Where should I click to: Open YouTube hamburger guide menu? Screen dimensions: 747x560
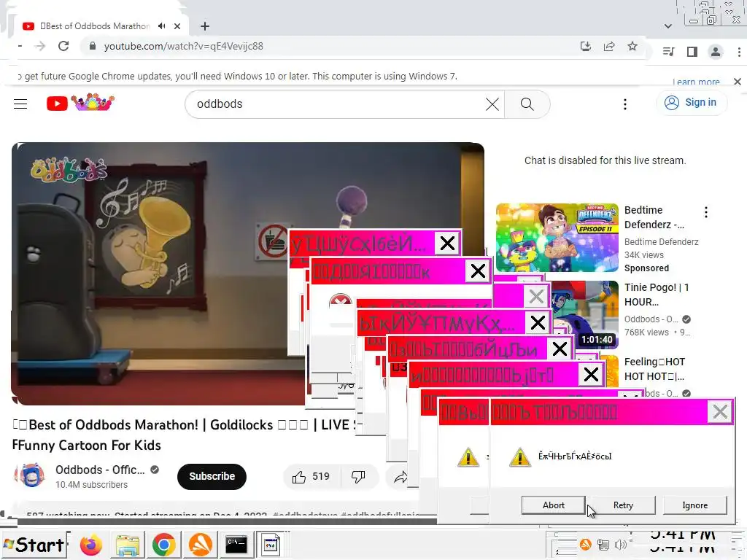(x=20, y=104)
